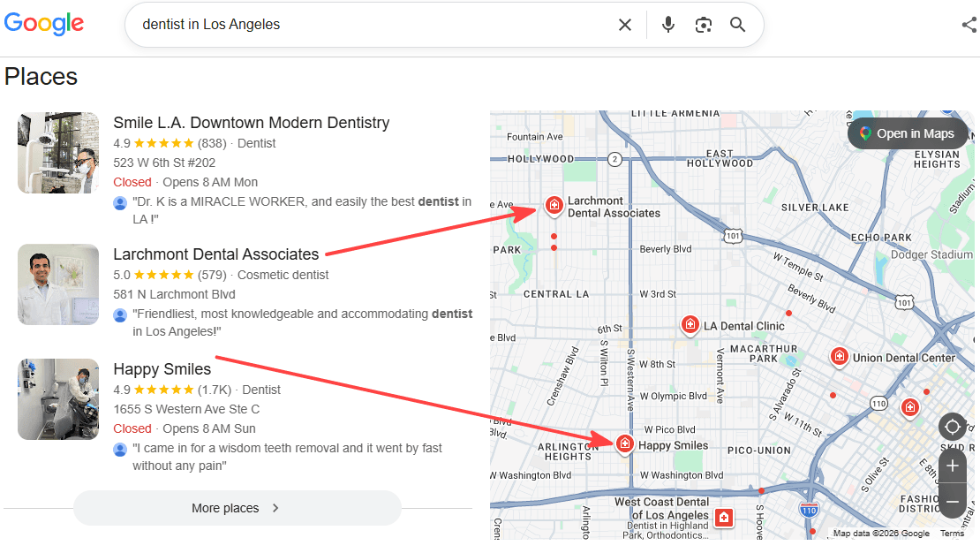Click the share icon at top right
Image resolution: width=980 pixels, height=553 pixels.
click(x=969, y=25)
